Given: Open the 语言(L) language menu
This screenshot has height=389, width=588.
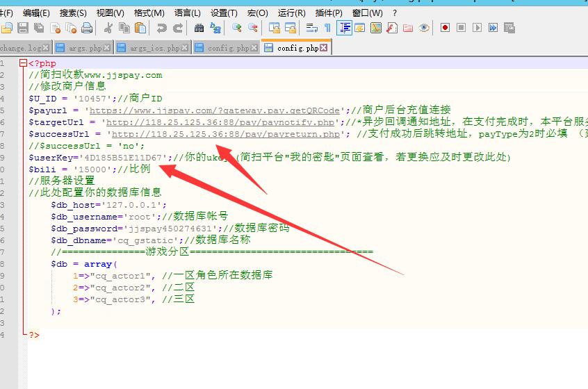Looking at the screenshot, I should pyautogui.click(x=187, y=13).
